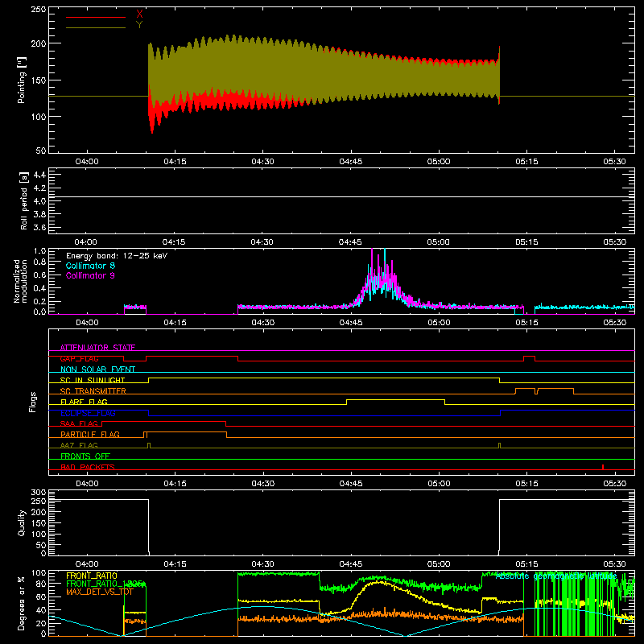Select 'Energy band: 12-25 keV' annotation
This screenshot has height=644, width=644.
click(117, 256)
